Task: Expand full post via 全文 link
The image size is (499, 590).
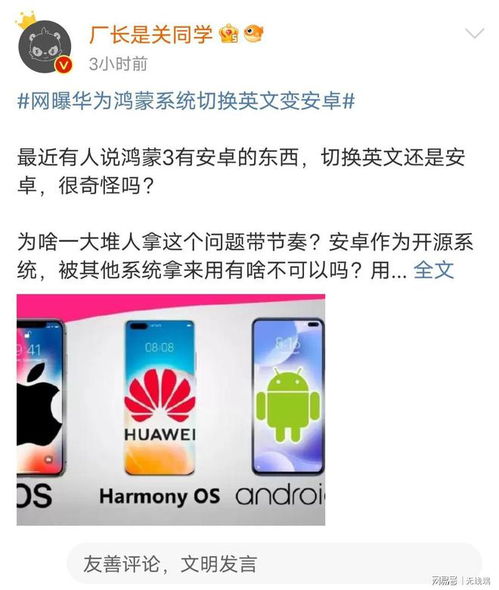Action: pos(434,269)
